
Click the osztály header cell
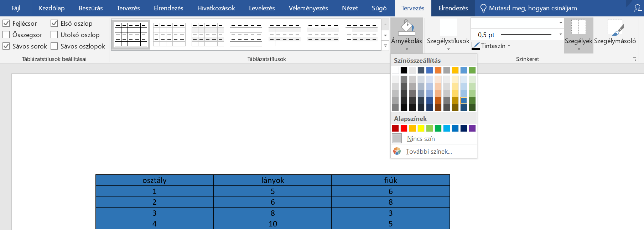(x=155, y=180)
